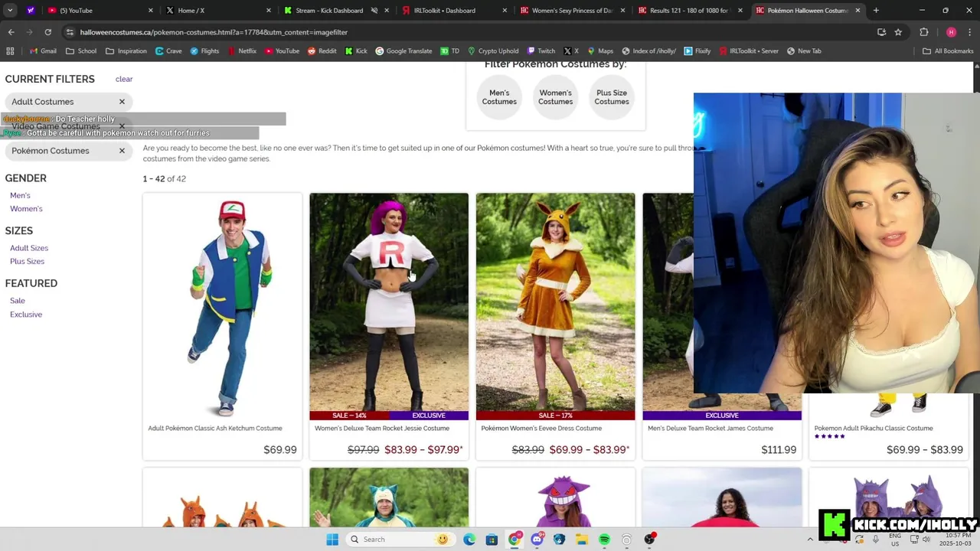Open the Flights bookmark
This screenshot has width=980, height=551.
pyautogui.click(x=204, y=51)
